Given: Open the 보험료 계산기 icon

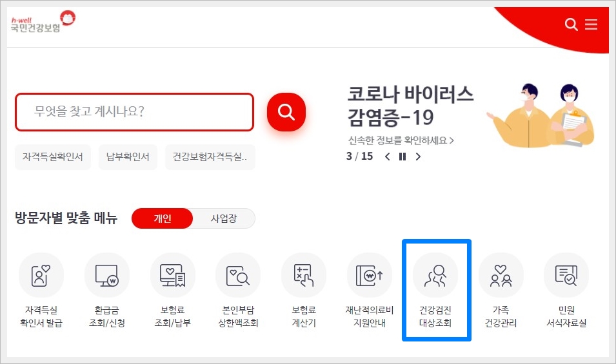Looking at the screenshot, I should click(x=304, y=275).
